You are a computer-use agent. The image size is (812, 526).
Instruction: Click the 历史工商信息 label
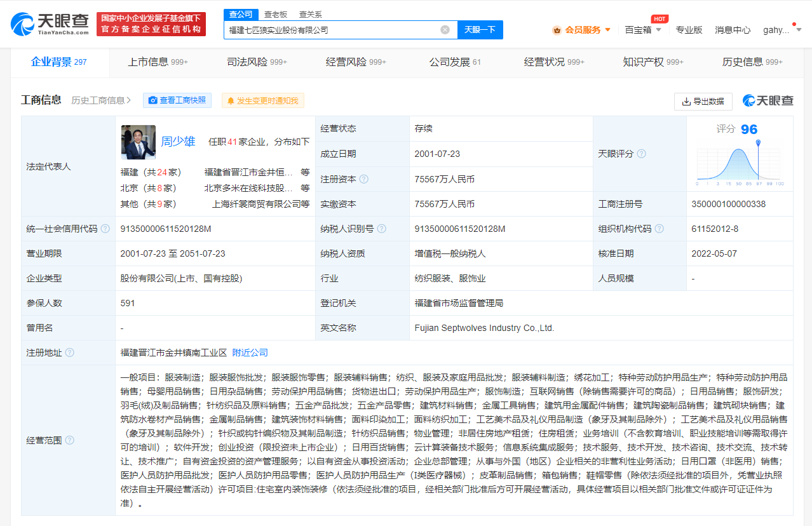pos(98,100)
